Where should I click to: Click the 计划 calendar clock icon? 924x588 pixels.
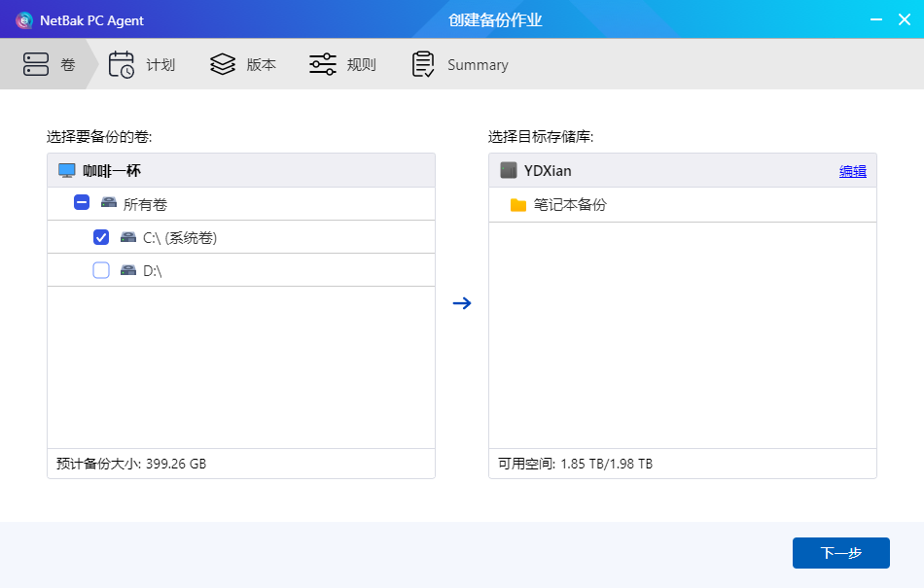(122, 65)
